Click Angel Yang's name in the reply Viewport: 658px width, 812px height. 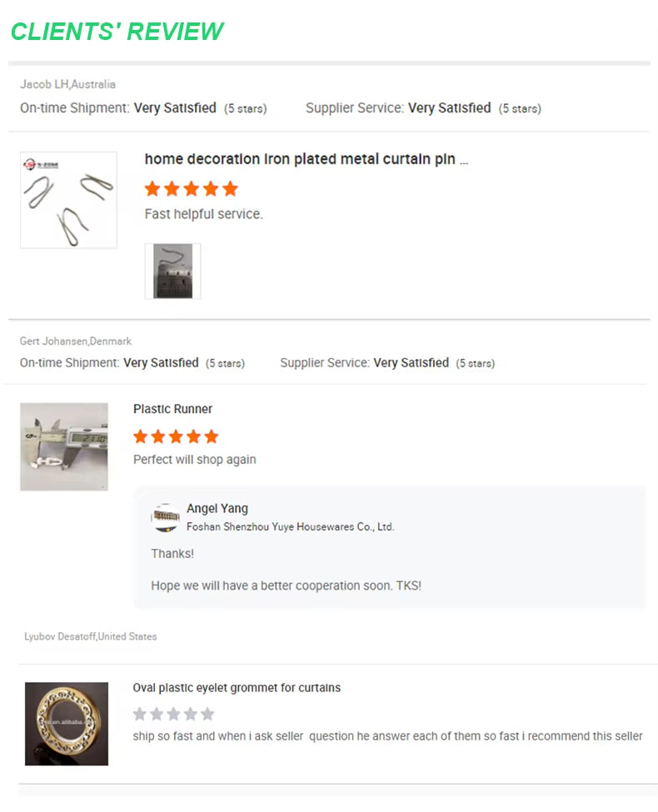click(217, 509)
